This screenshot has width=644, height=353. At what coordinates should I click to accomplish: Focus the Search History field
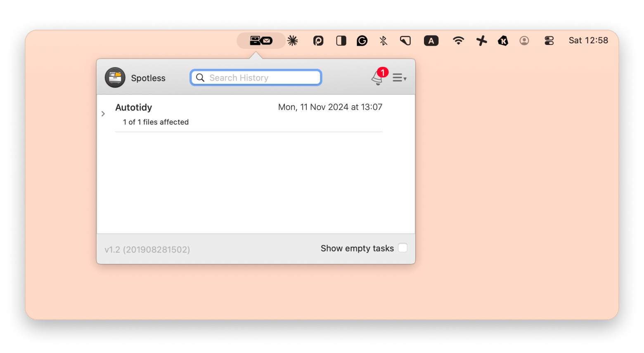(256, 78)
